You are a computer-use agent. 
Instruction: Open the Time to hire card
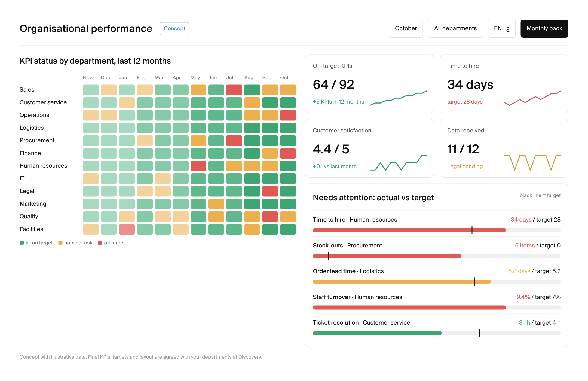(x=504, y=84)
